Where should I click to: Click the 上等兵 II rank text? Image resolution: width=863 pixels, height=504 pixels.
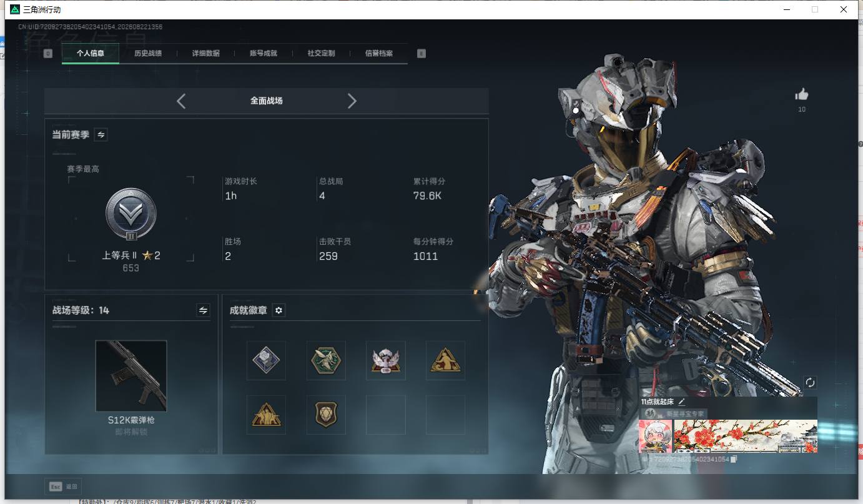pyautogui.click(x=119, y=255)
